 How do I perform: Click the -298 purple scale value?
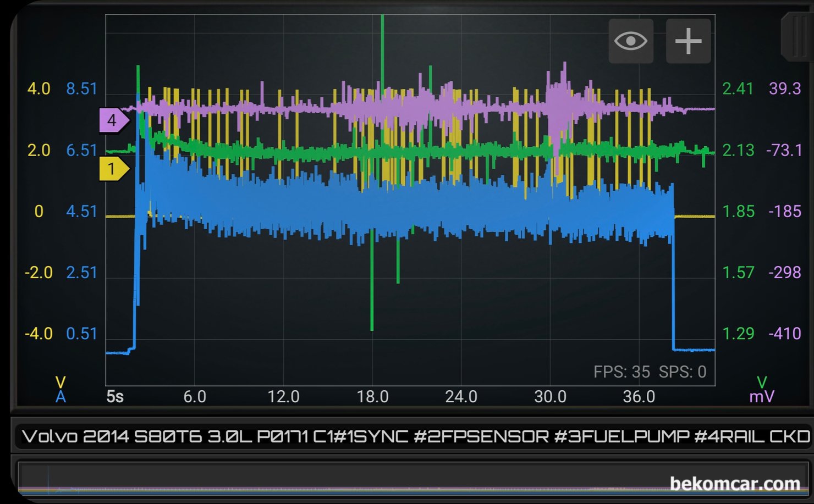pos(785,273)
